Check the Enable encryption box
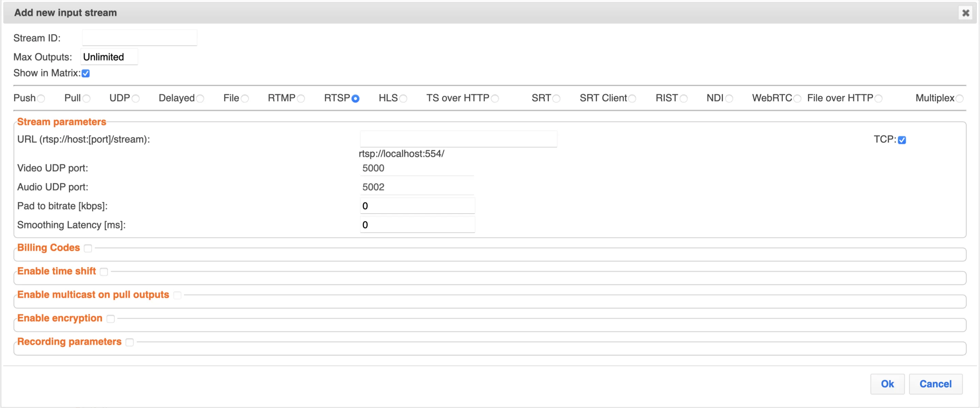The image size is (980, 408). click(111, 319)
